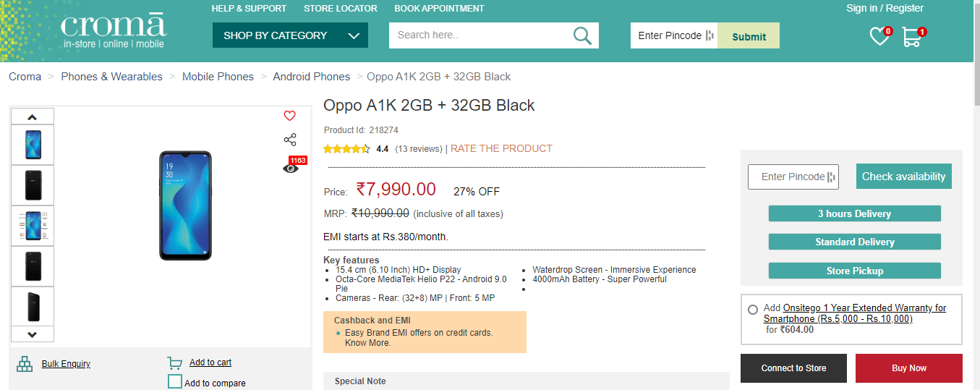Click the Bulk Enquiry boxes icon

pyautogui.click(x=25, y=364)
